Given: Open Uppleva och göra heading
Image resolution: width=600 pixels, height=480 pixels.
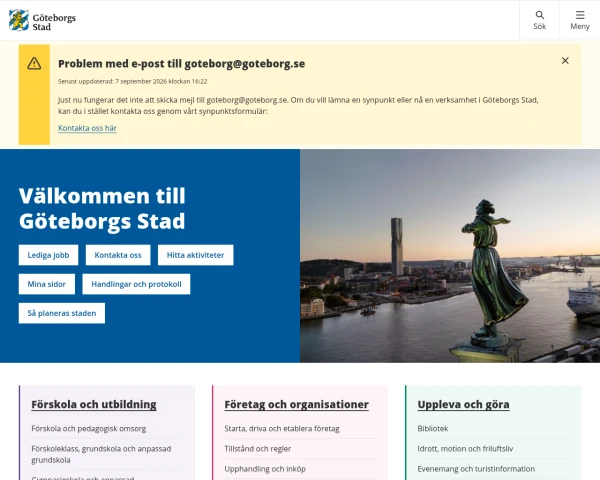Looking at the screenshot, I should point(463,405).
